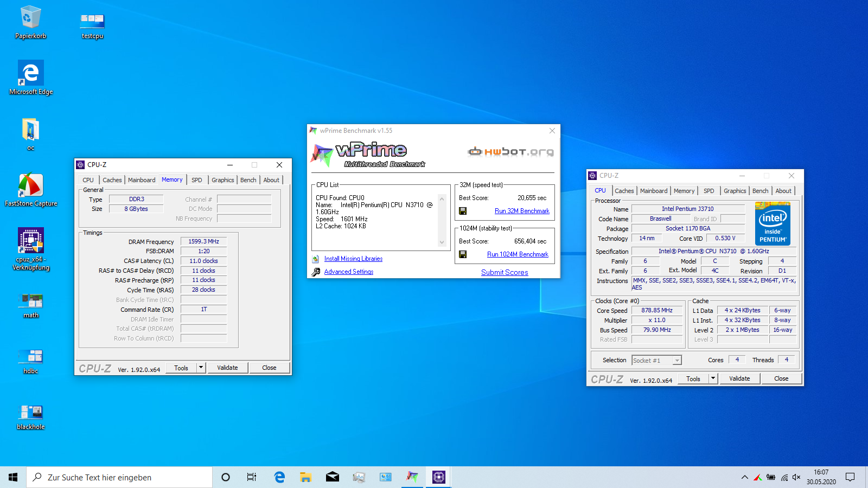The width and height of the screenshot is (868, 488).
Task: Click the taskbar clock and date
Action: (821, 477)
